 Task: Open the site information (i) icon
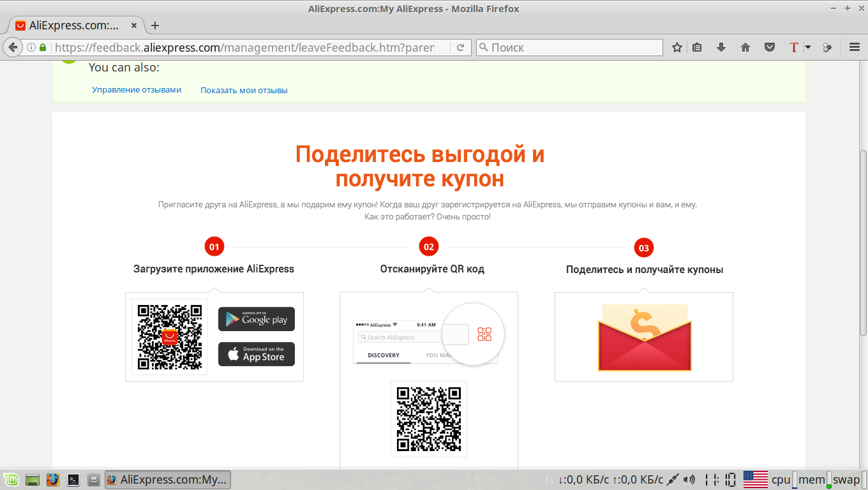click(x=31, y=47)
